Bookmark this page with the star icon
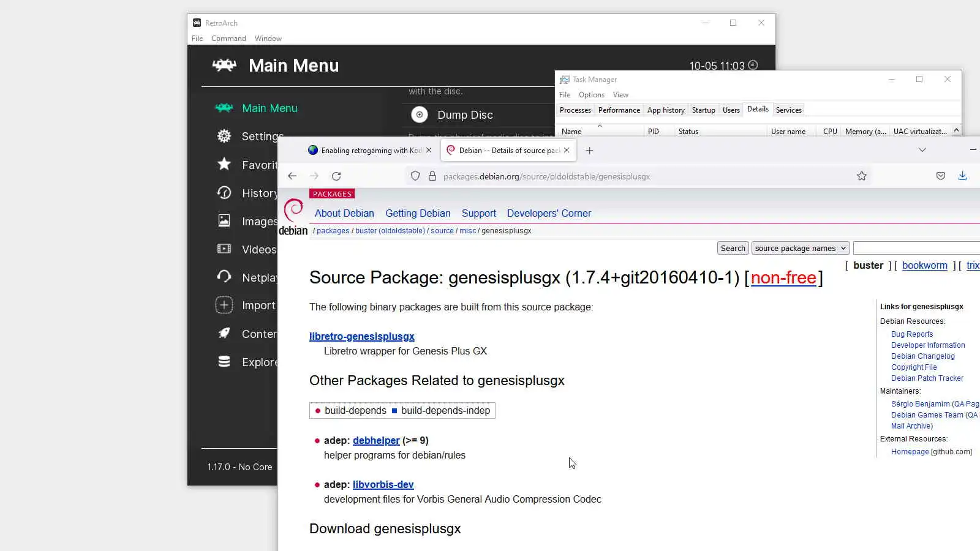 coord(862,176)
